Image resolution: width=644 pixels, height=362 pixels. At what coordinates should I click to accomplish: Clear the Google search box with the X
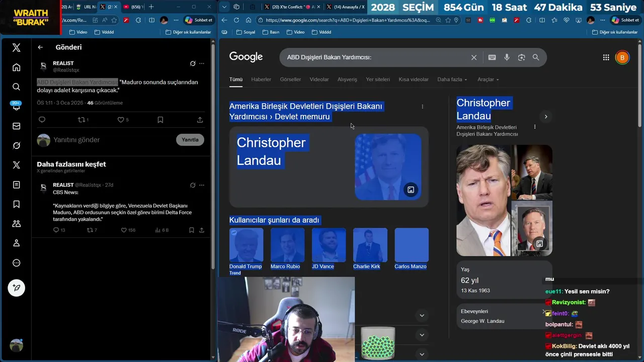(473, 57)
